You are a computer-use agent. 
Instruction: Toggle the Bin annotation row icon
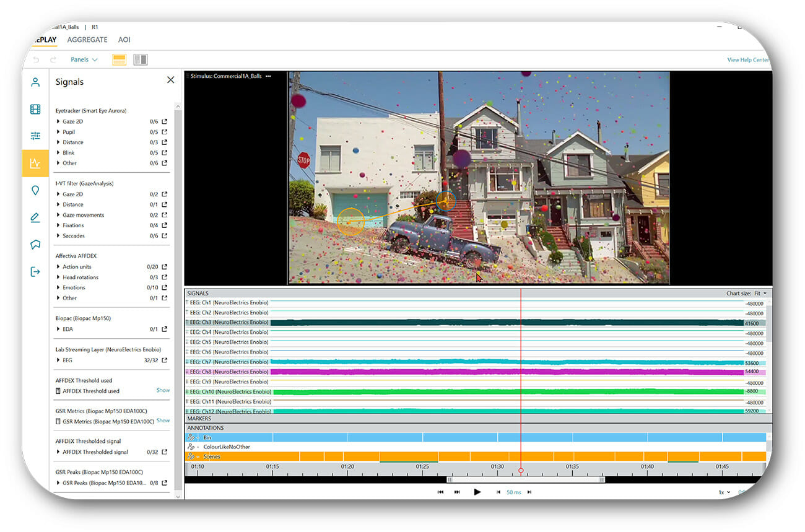pos(192,437)
